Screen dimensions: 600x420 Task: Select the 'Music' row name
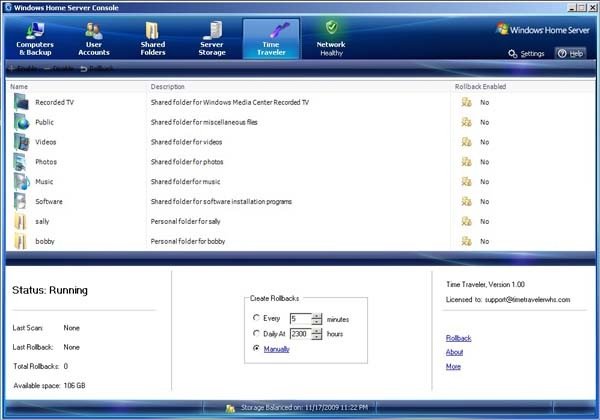tap(44, 182)
